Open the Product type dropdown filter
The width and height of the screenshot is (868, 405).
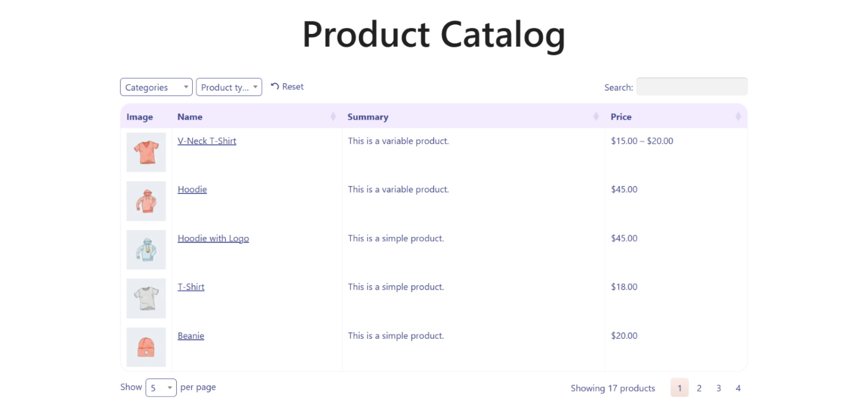(x=229, y=87)
